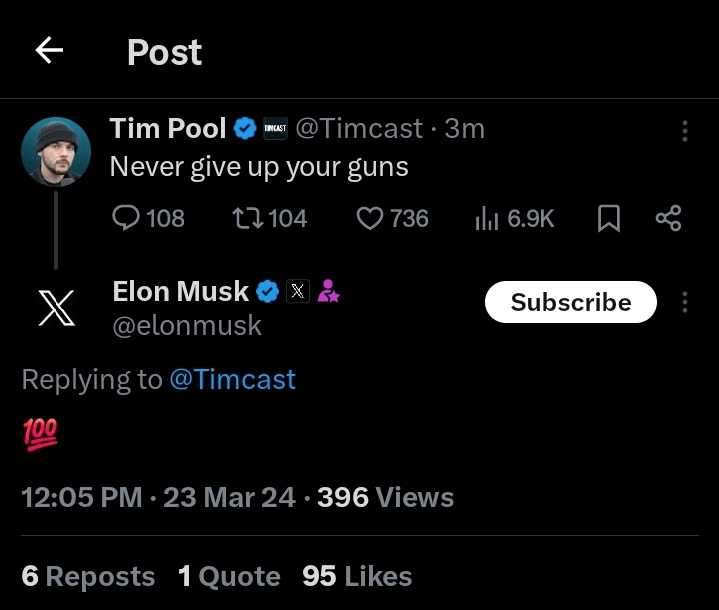Image resolution: width=719 pixels, height=610 pixels.
Task: View the 6 Reposts list
Action: pyautogui.click(x=88, y=576)
